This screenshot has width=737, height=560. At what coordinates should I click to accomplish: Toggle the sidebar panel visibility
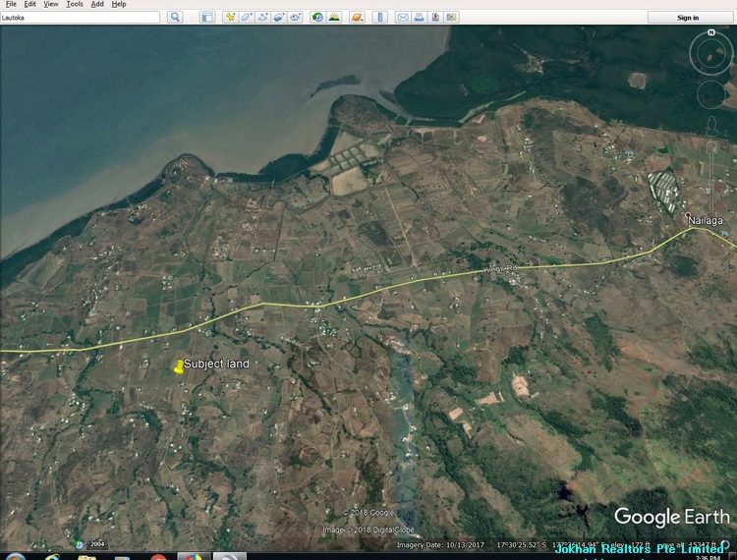pyautogui.click(x=207, y=17)
